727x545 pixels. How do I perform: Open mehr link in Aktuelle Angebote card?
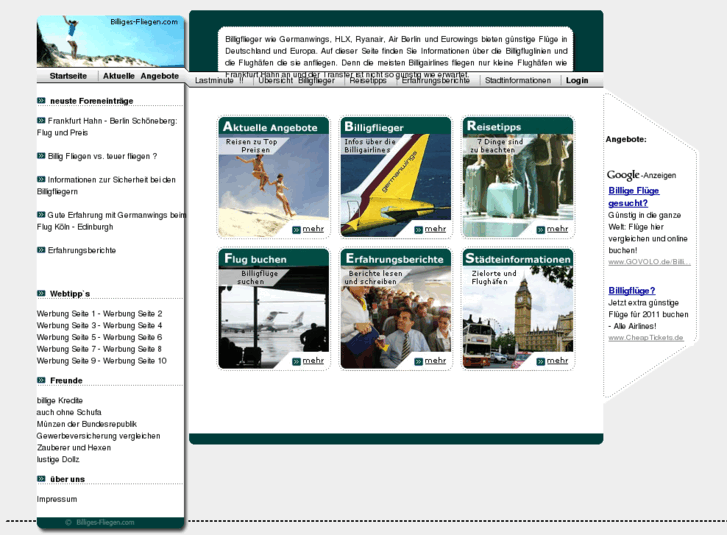[x=313, y=229]
